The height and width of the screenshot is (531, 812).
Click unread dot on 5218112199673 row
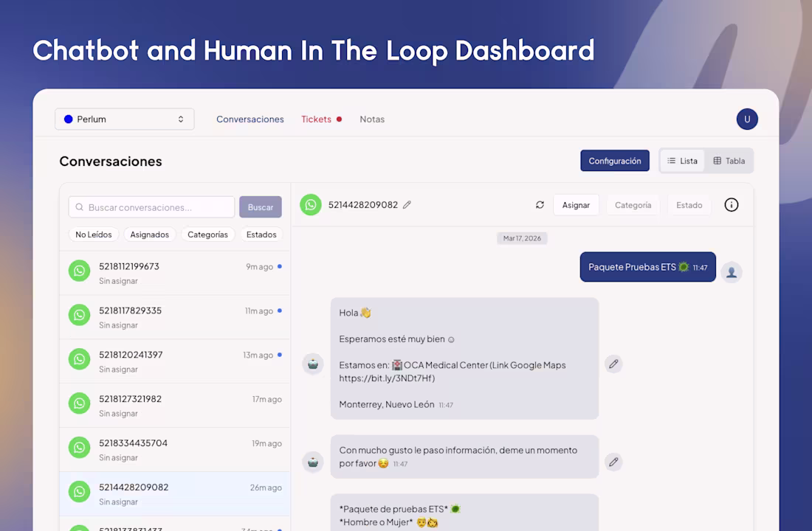tap(280, 266)
